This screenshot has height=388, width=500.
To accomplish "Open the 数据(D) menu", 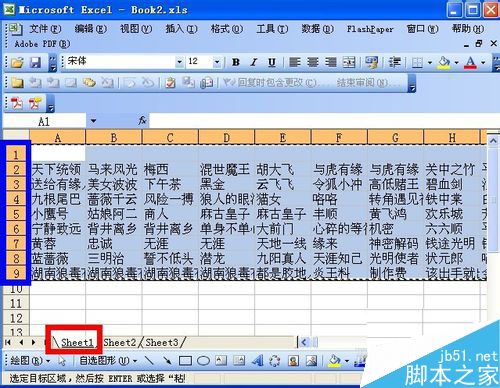I will click(x=317, y=29).
